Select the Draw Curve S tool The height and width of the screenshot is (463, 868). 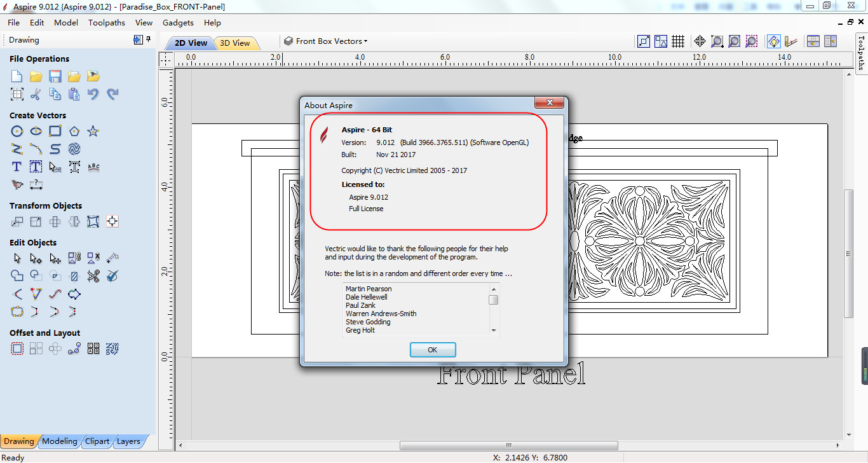[x=55, y=149]
